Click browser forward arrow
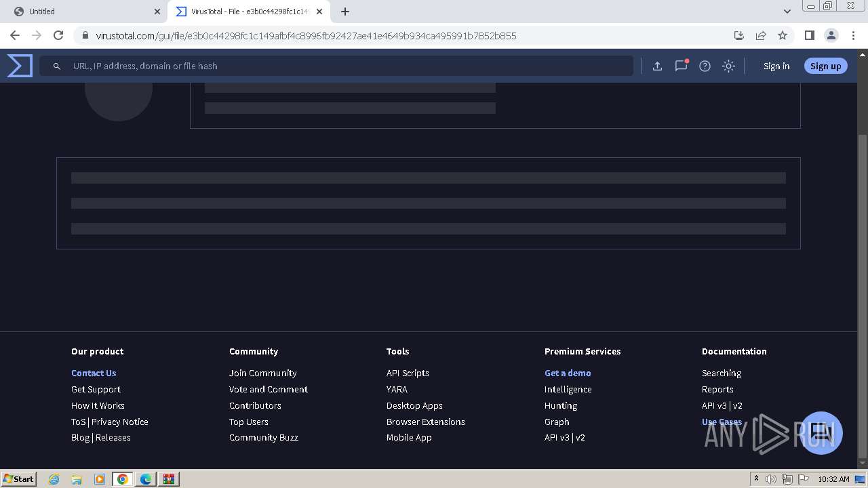868x488 pixels. coord(37,35)
